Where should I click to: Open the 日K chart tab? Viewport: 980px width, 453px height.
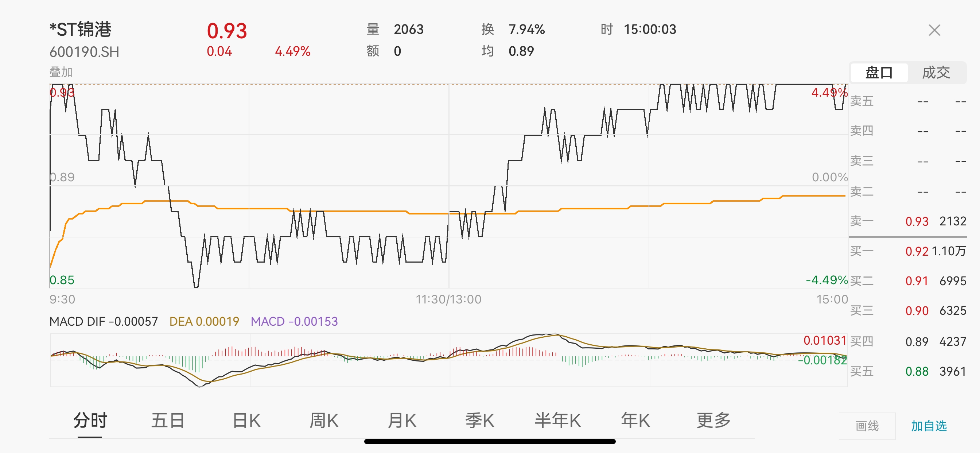coord(246,421)
